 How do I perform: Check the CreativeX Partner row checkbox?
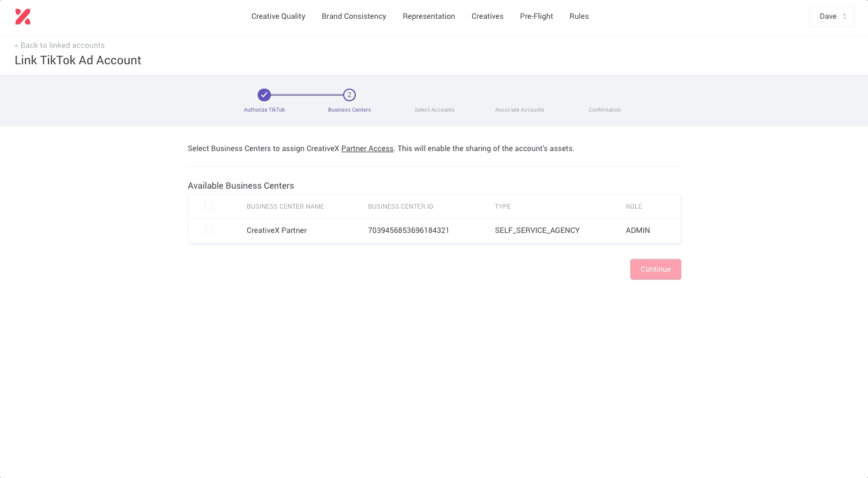pyautogui.click(x=209, y=229)
